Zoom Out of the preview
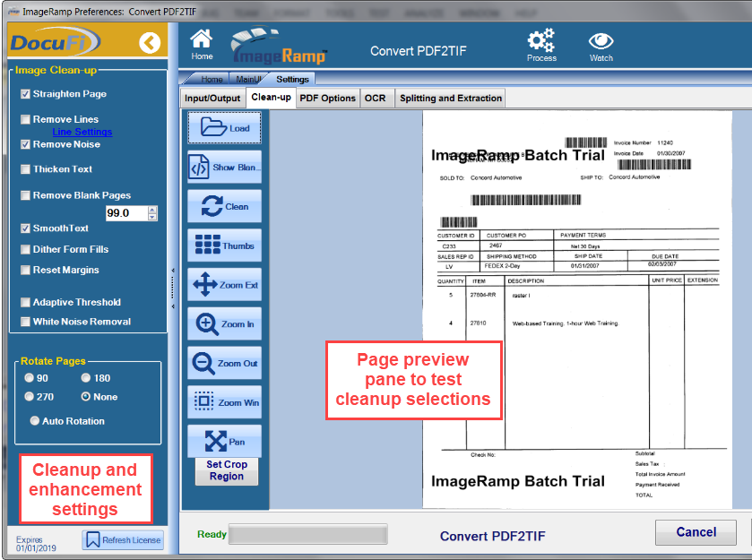 point(224,363)
